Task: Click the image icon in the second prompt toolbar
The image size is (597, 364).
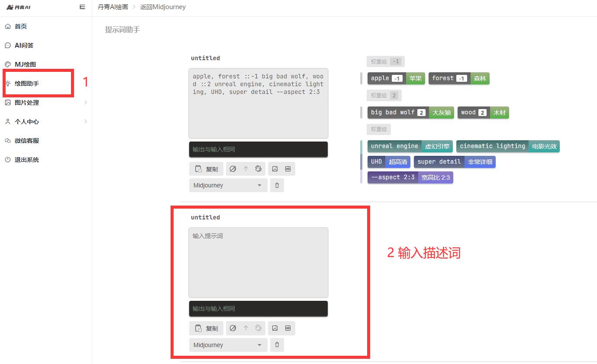Action: [275, 328]
